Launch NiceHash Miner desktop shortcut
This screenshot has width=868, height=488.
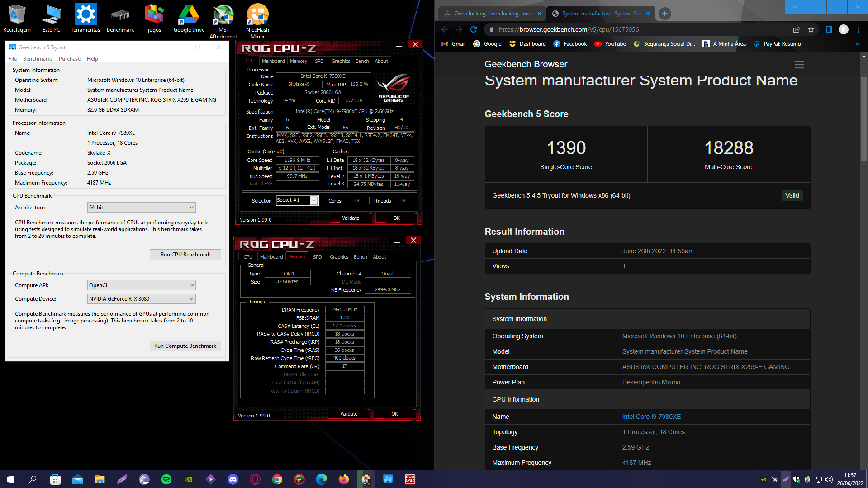(x=257, y=21)
